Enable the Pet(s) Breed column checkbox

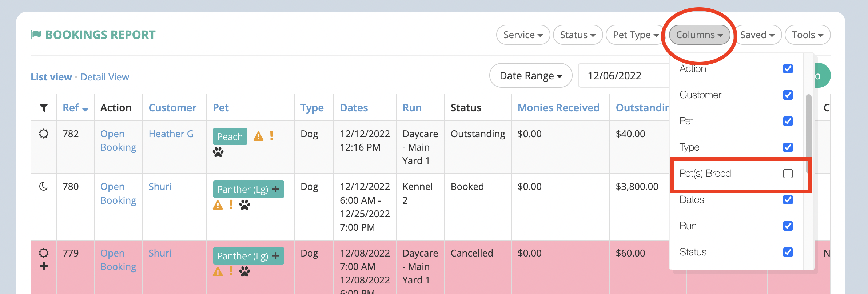tap(788, 174)
